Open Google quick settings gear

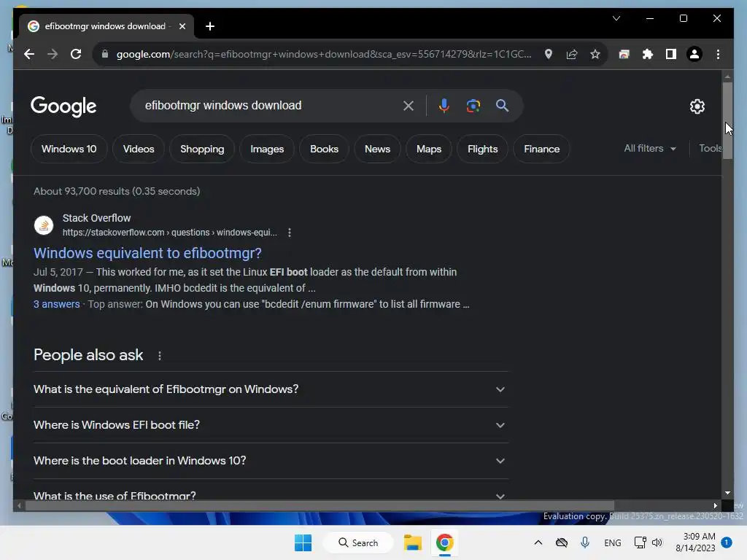point(697,106)
